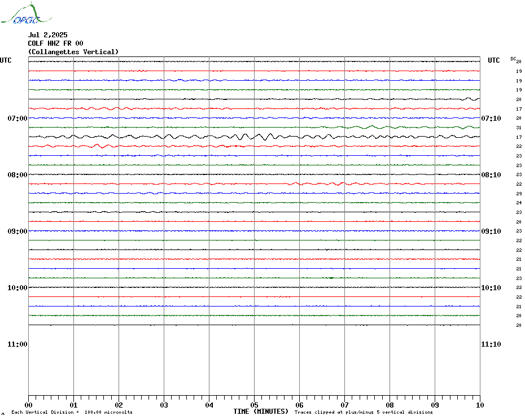The height and width of the screenshot is (420, 525).
Task: Click minute tick label 10
Action: (480, 405)
